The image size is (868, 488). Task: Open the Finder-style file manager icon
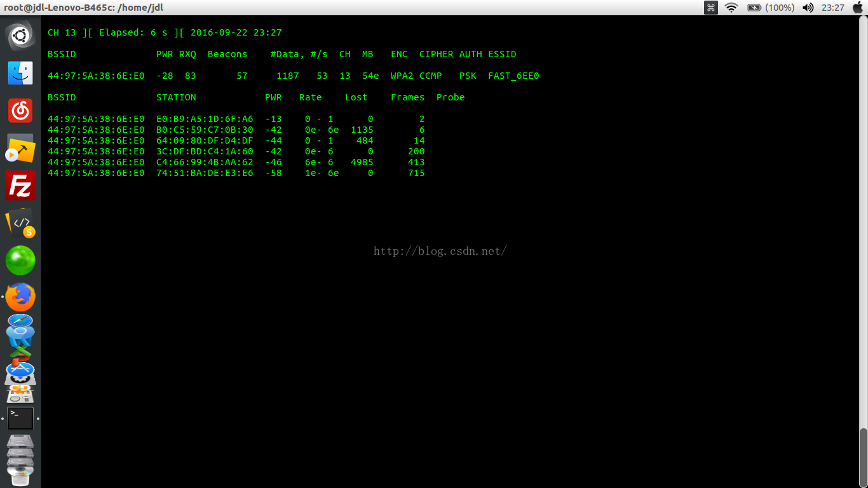click(20, 73)
